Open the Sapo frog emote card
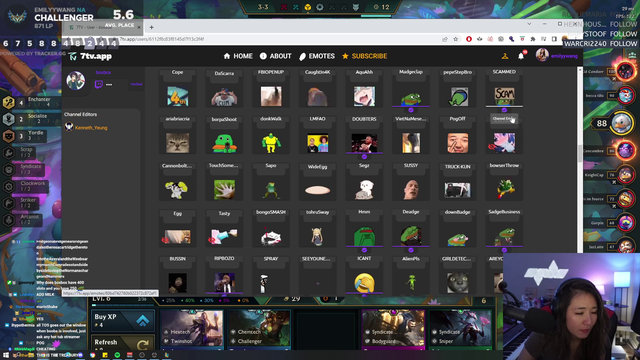Image resolution: width=640 pixels, height=360 pixels. point(271,182)
